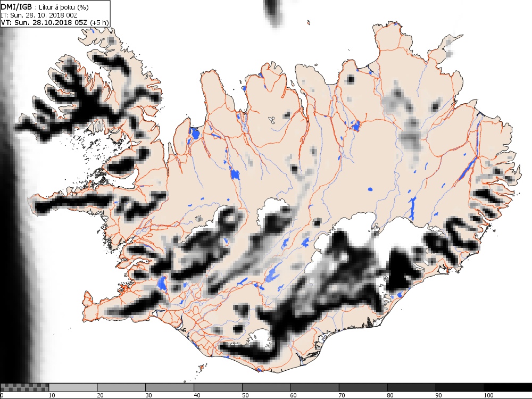This screenshot has height=399, width=532.
Task: Select the checkered 0–10 legend swatch
Action: point(25,387)
